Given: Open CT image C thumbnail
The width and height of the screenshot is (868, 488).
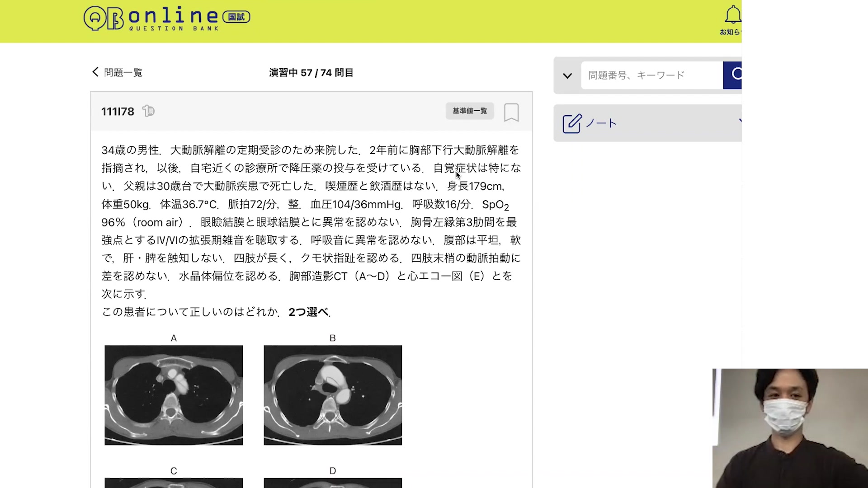Looking at the screenshot, I should [x=174, y=483].
